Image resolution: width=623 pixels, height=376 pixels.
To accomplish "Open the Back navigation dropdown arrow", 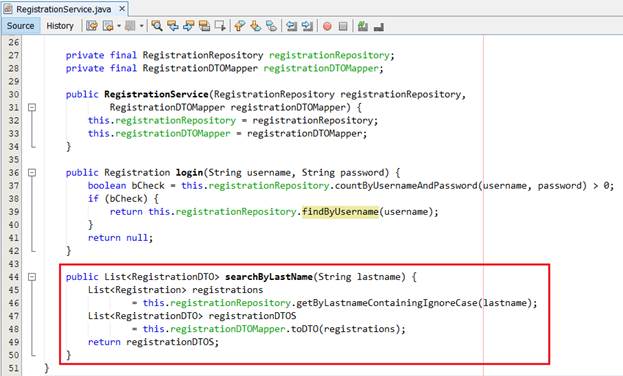I will (119, 26).
